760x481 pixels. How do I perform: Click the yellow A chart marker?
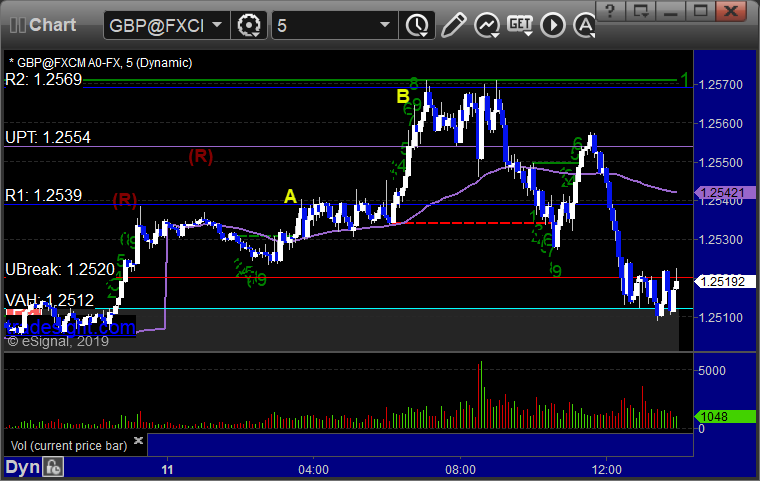(290, 196)
